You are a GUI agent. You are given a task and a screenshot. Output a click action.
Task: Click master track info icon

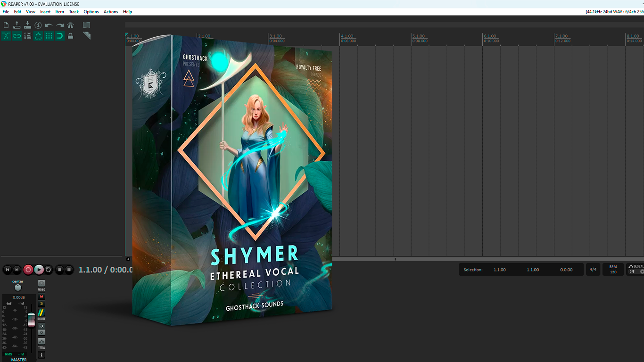41,354
